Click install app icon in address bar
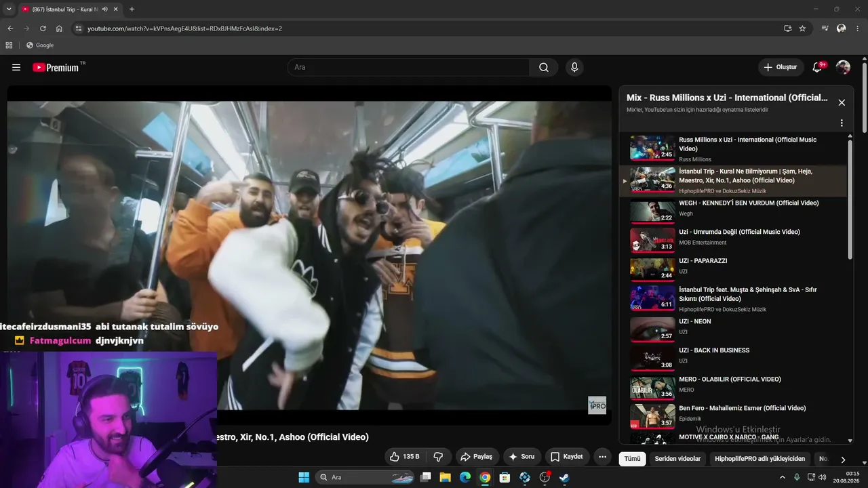868x488 pixels. coord(787,28)
